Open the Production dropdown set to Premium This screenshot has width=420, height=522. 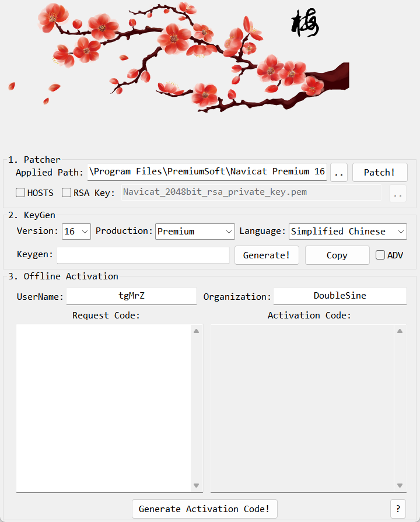click(x=195, y=232)
